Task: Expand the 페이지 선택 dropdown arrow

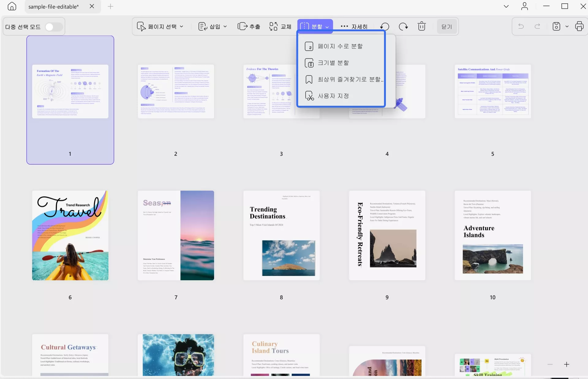Action: [182, 26]
